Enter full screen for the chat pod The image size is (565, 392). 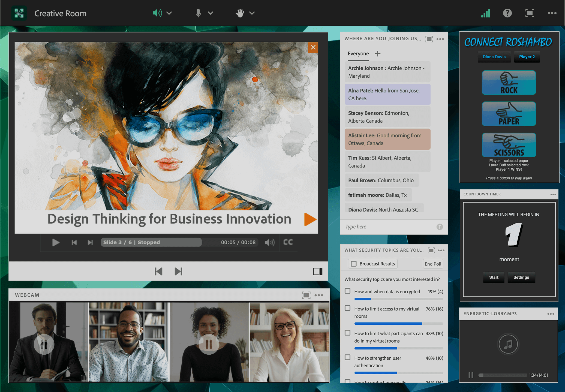[429, 39]
